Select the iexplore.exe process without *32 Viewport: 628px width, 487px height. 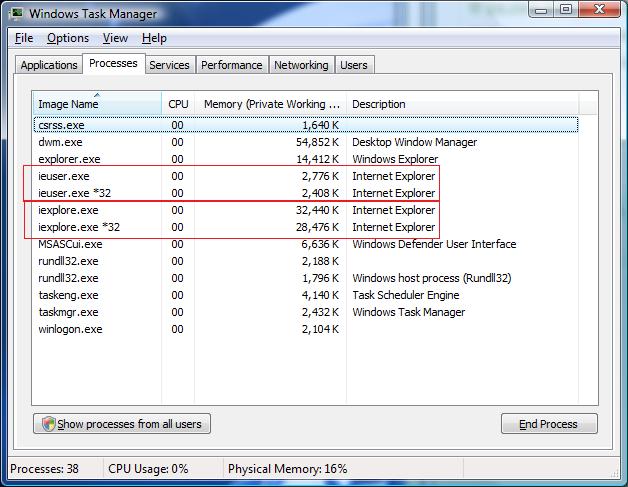(x=306, y=210)
